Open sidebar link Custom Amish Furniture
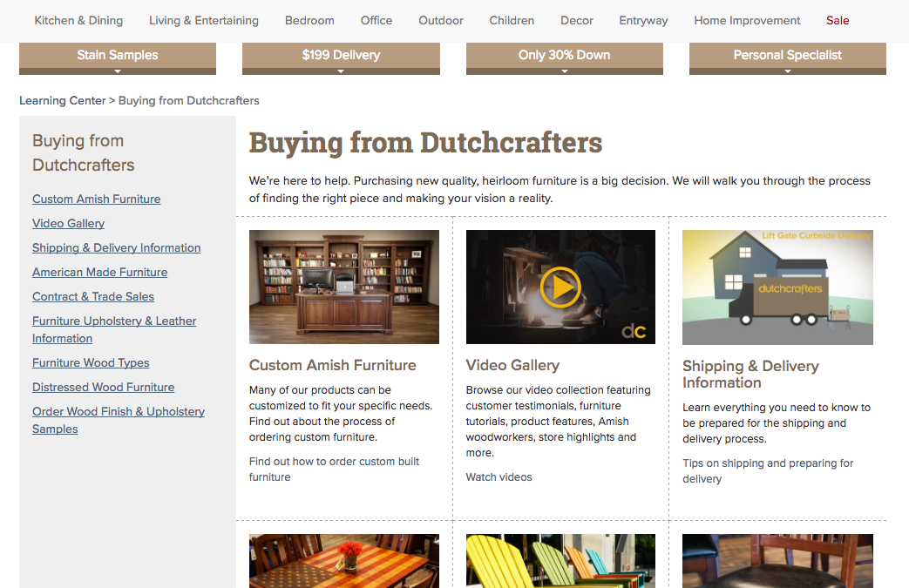 (96, 199)
